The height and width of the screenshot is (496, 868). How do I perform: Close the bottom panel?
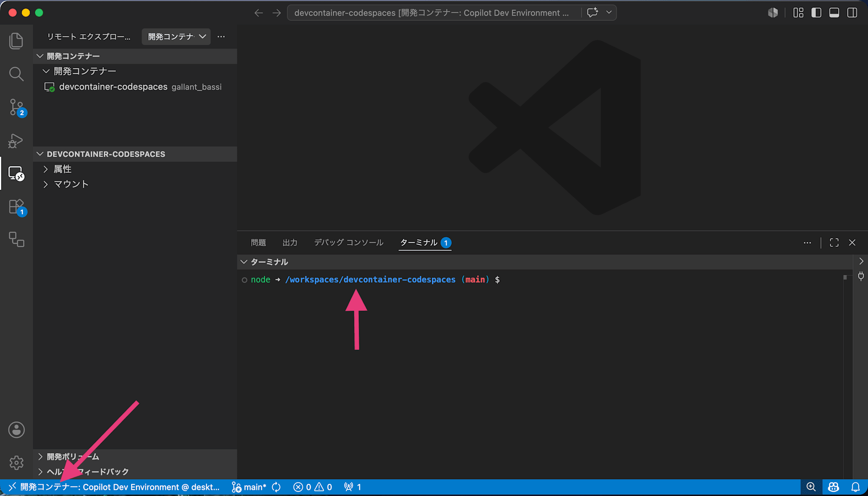click(x=852, y=243)
